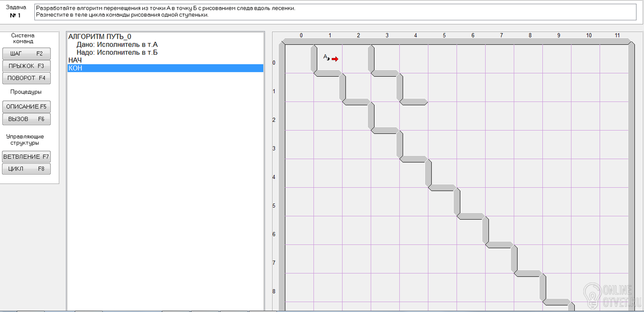Image resolution: width=644 pixels, height=312 pixels.
Task: Click the 'Управляющие структуры' section label
Action: (25, 140)
